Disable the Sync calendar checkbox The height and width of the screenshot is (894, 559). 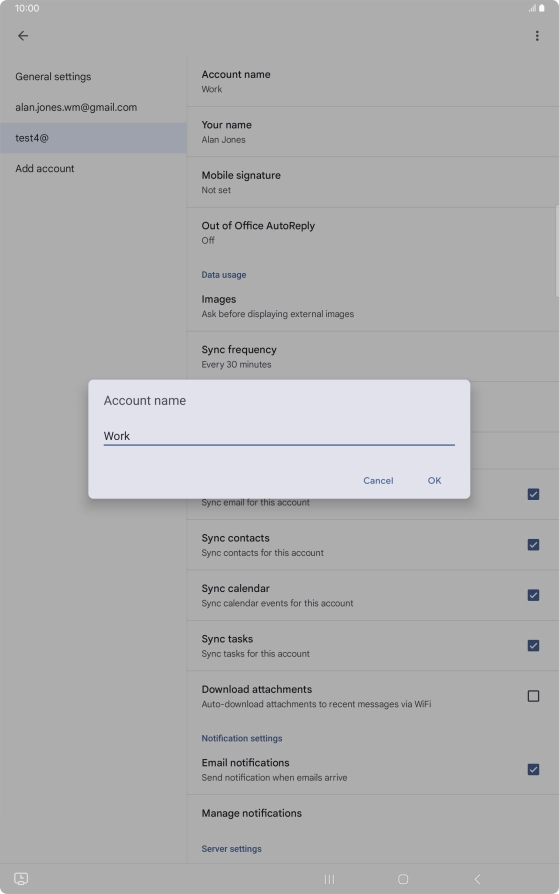point(533,595)
